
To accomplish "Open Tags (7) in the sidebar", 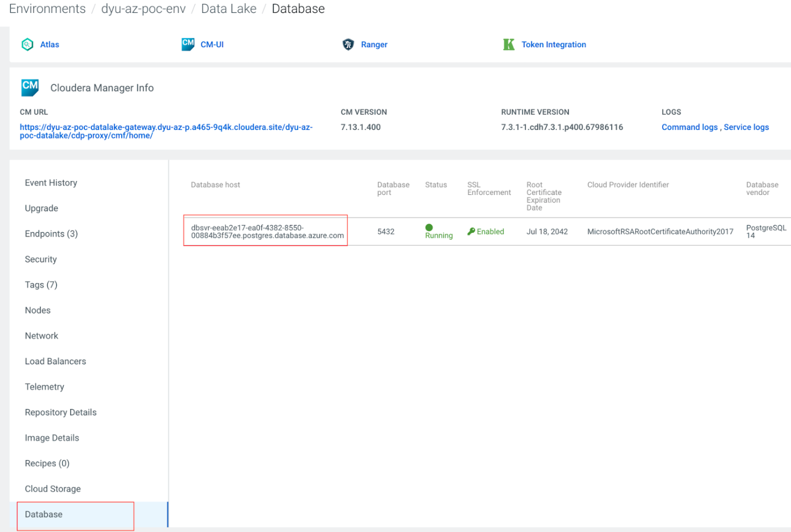I will click(x=41, y=285).
